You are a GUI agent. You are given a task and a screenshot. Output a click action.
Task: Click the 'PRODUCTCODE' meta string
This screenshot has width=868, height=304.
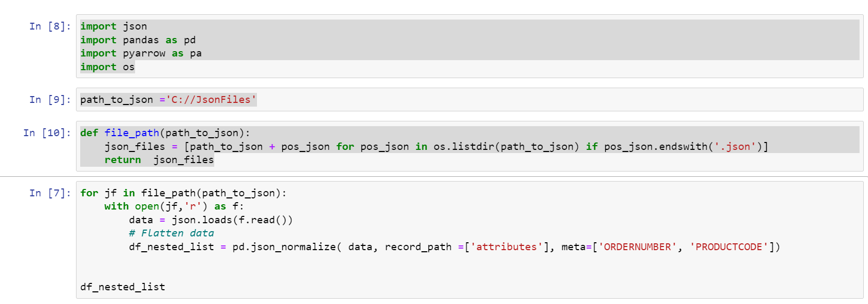coord(729,247)
